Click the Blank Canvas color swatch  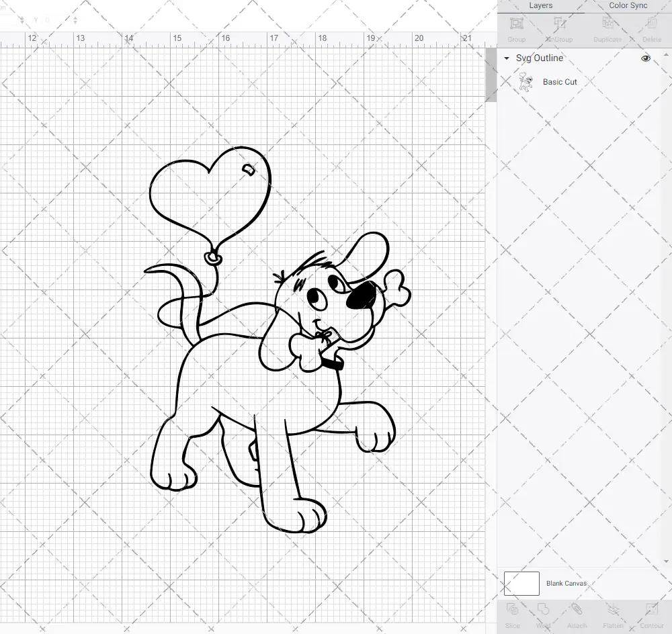coord(521,583)
